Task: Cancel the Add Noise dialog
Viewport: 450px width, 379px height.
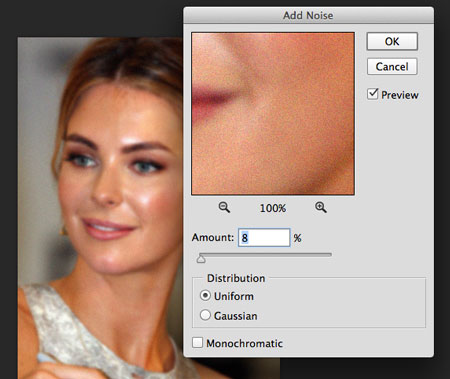Action: pyautogui.click(x=392, y=66)
